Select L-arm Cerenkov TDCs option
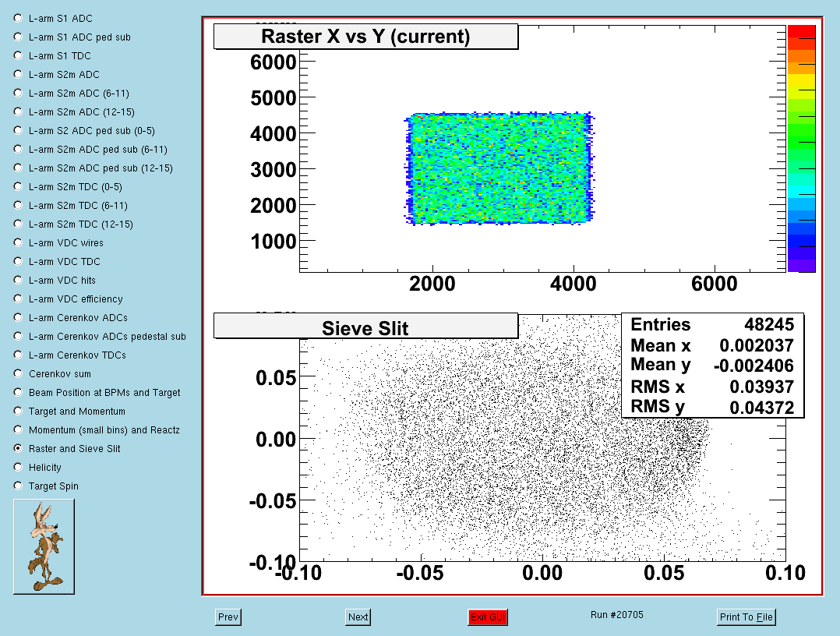Screen dimensions: 840x636 click(x=18, y=355)
